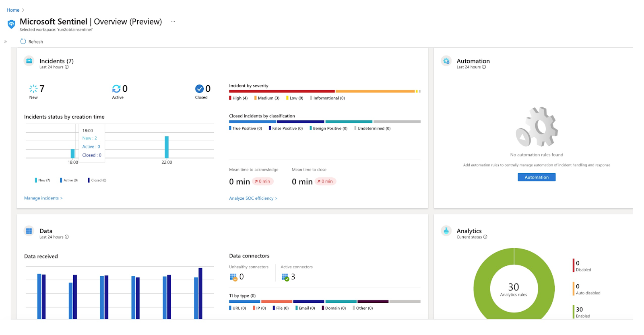Open the Manage incidents link

[43, 198]
